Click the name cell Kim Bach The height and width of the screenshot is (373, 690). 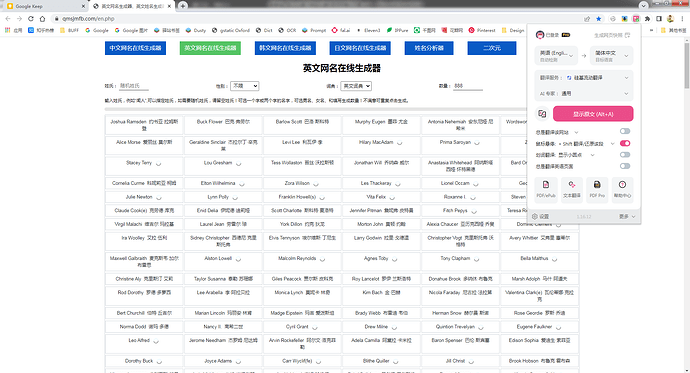pos(381,296)
